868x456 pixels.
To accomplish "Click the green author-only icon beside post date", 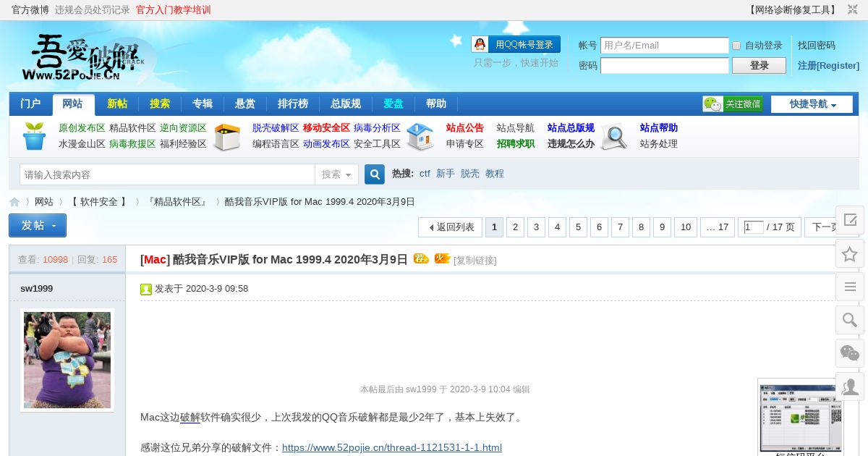I will (x=146, y=290).
